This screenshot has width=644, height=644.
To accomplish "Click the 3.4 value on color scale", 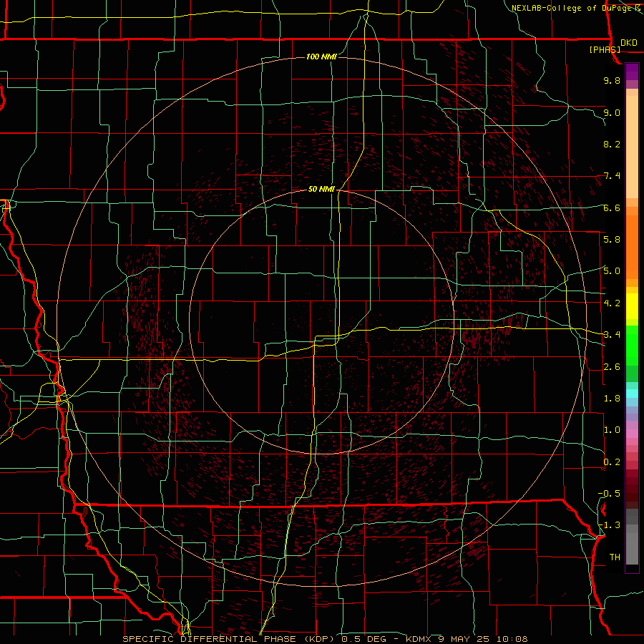I will [x=612, y=335].
